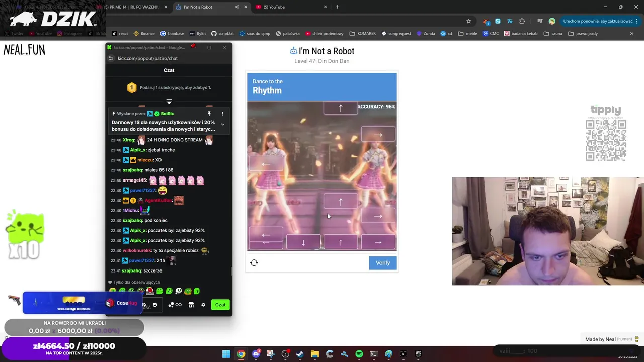Hit the middle up arrow tile
The width and height of the screenshot is (644, 362).
point(341,201)
